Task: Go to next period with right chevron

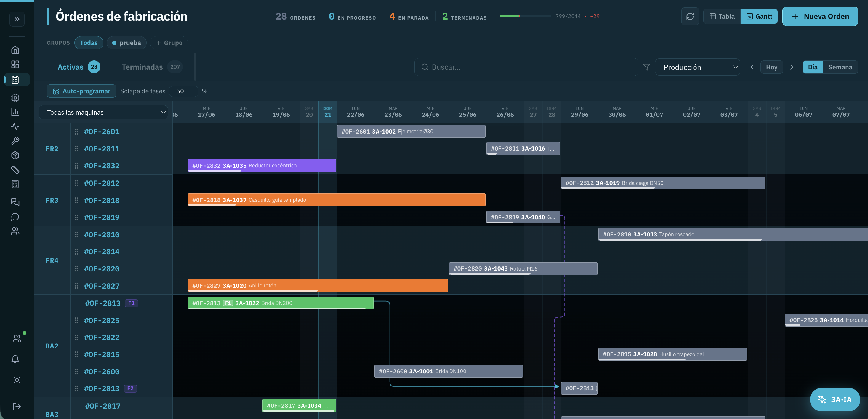Action: click(792, 67)
